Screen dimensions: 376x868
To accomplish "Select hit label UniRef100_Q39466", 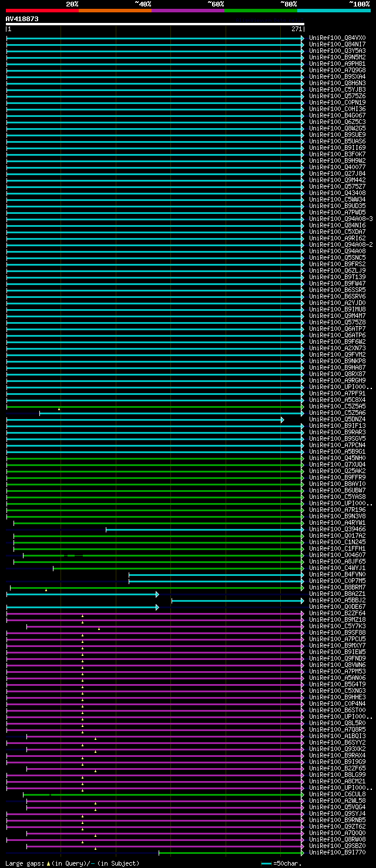I will coord(337,529).
